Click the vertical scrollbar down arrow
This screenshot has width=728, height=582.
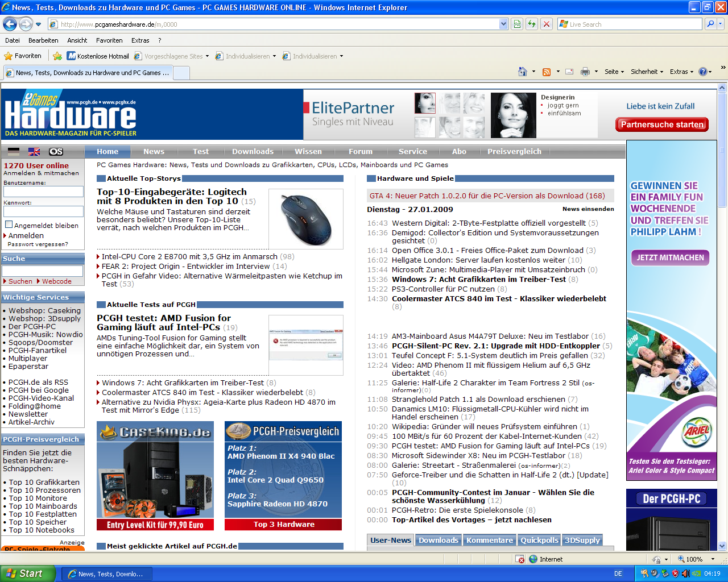coord(722,546)
